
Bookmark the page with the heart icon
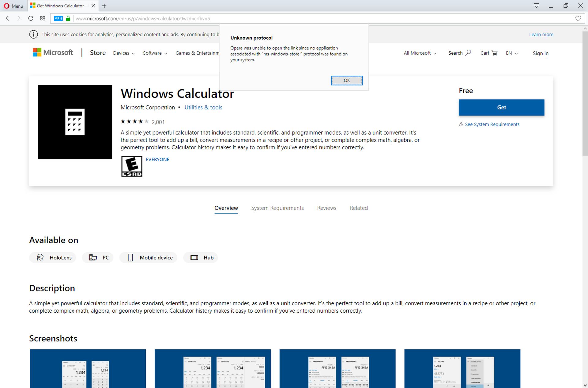tap(578, 18)
